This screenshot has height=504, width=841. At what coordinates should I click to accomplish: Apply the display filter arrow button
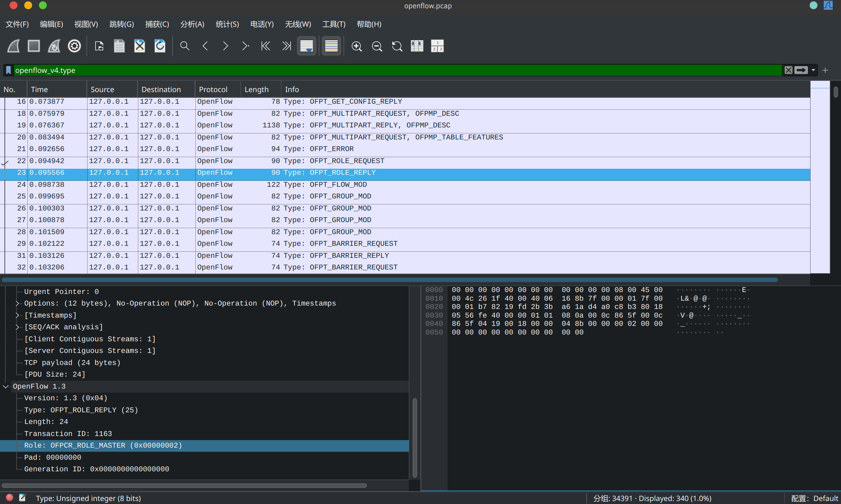(801, 70)
